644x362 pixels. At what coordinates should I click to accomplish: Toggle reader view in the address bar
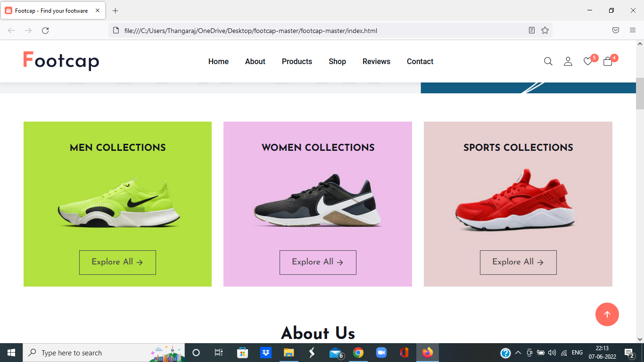point(532,30)
